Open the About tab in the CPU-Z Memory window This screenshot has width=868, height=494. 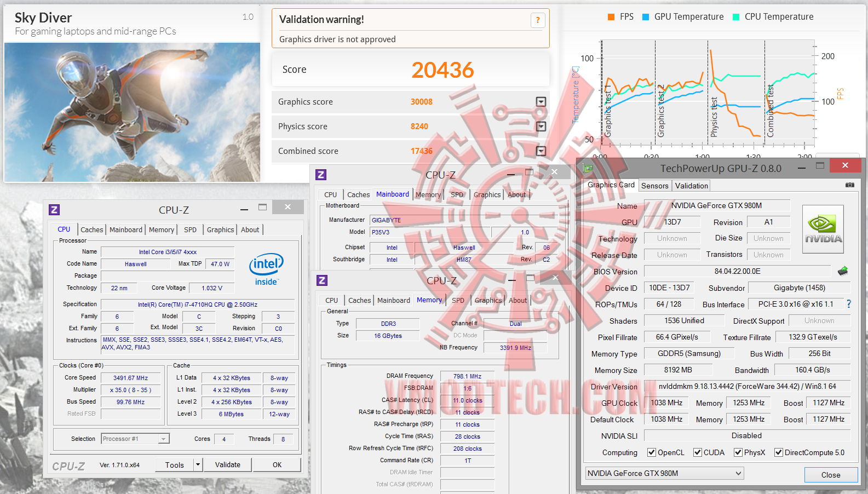pos(518,301)
